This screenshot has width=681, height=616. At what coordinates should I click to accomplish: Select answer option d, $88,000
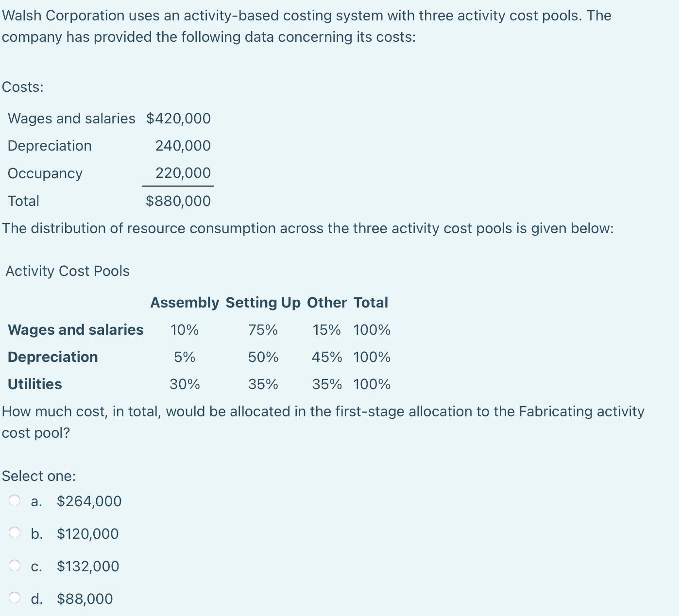tap(85, 599)
